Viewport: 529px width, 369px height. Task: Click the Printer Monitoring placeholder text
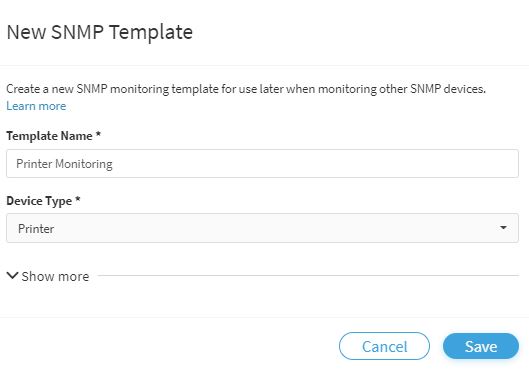click(x=64, y=164)
